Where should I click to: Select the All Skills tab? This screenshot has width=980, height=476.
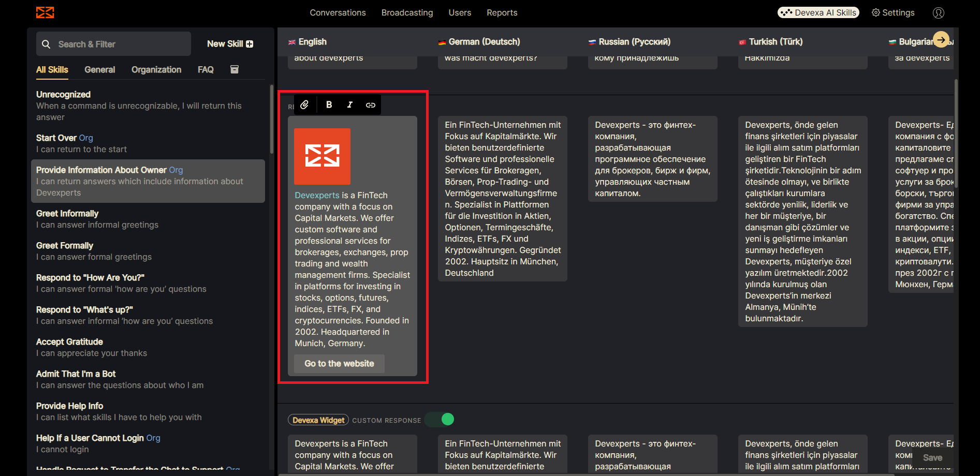52,69
